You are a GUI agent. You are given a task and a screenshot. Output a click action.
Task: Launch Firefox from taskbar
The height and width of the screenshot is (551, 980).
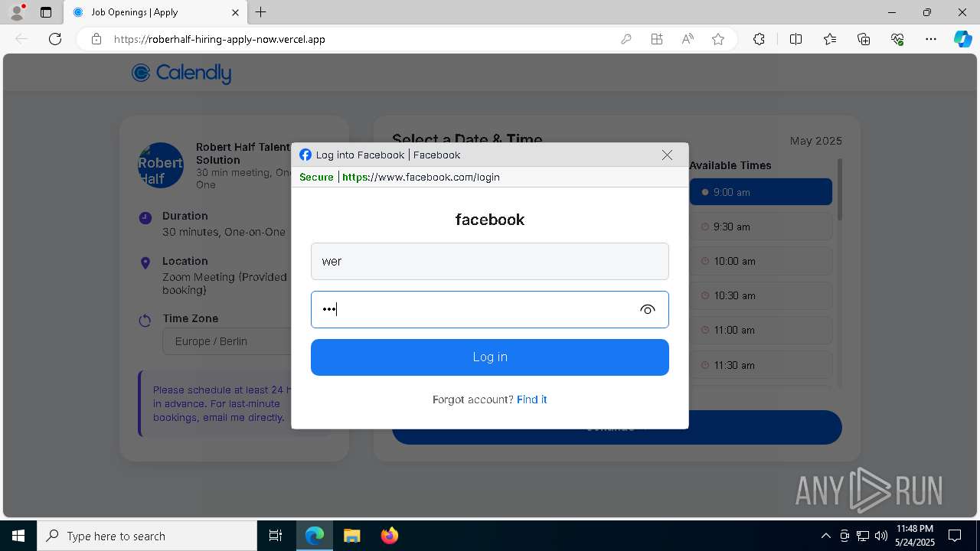(389, 536)
